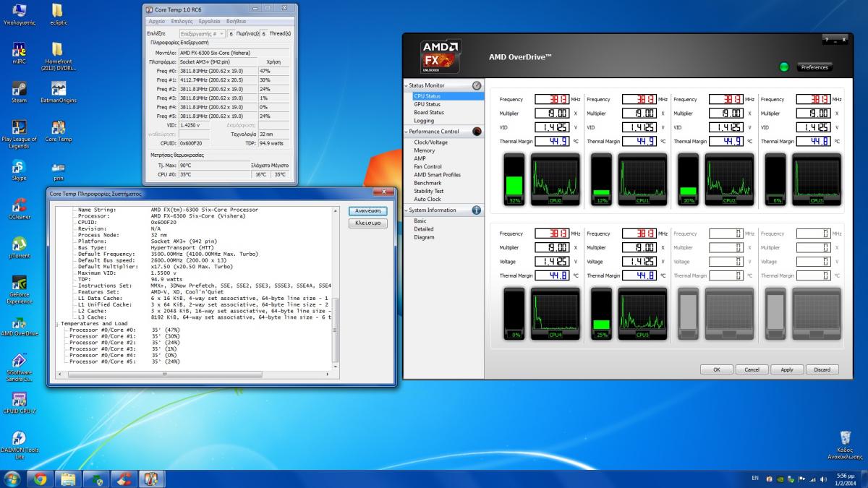The image size is (868, 488).
Task: Open the Επιλογές menu in Core Temp
Action: 182,22
